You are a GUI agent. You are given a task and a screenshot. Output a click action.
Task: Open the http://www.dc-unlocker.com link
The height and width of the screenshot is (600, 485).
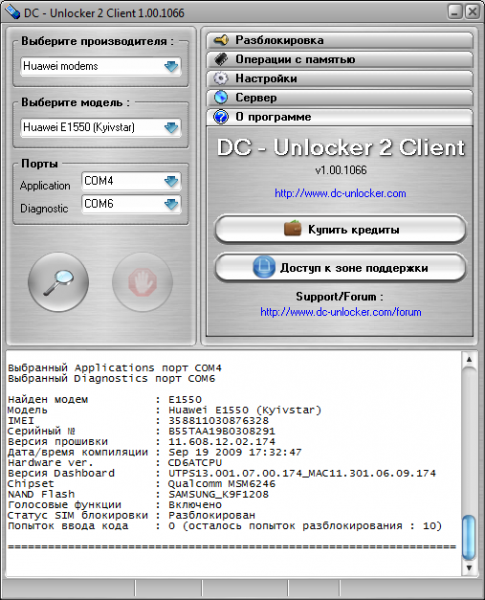pyautogui.click(x=340, y=193)
